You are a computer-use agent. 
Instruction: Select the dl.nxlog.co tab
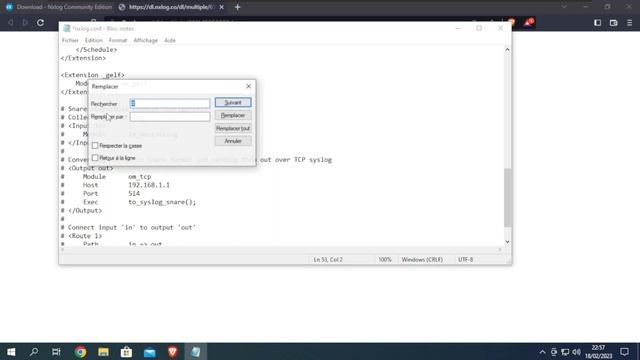171,7
